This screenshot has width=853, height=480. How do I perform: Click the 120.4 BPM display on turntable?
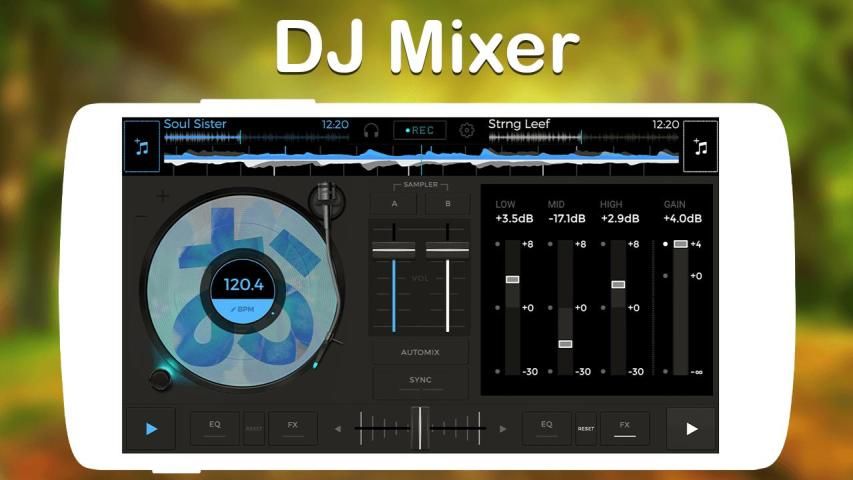[244, 285]
